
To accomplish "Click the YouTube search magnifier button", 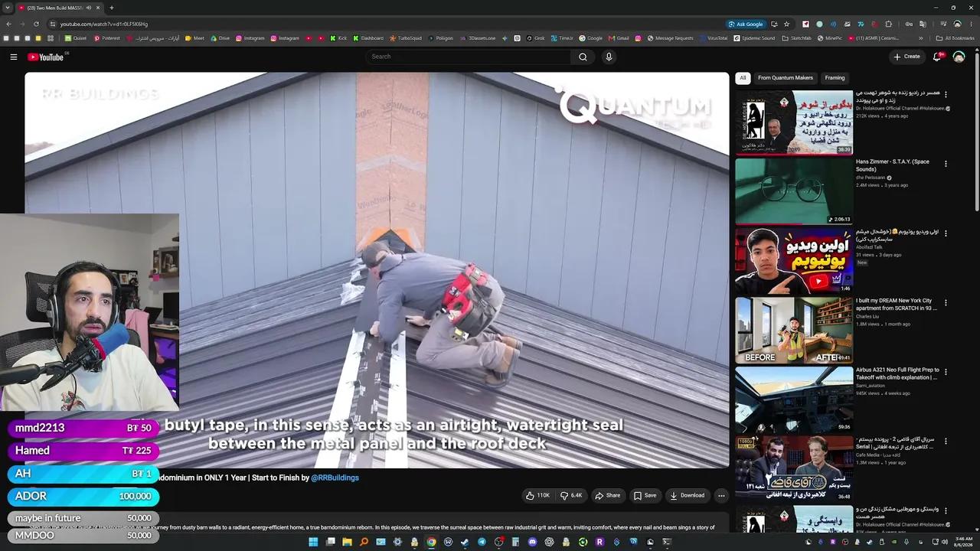I will coord(583,57).
